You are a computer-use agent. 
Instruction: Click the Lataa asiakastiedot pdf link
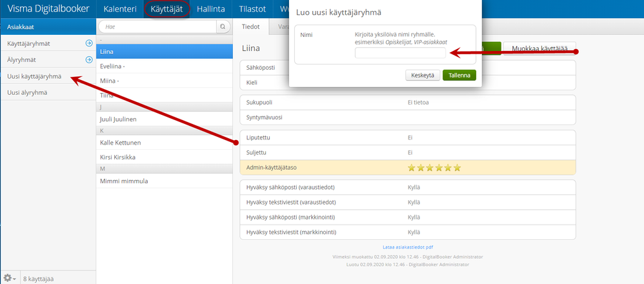(407, 247)
